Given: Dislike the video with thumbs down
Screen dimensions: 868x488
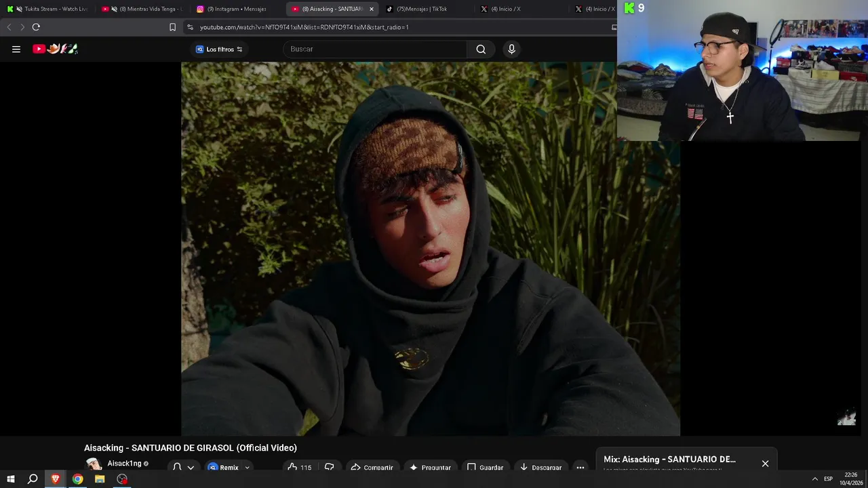Looking at the screenshot, I should 330,467.
